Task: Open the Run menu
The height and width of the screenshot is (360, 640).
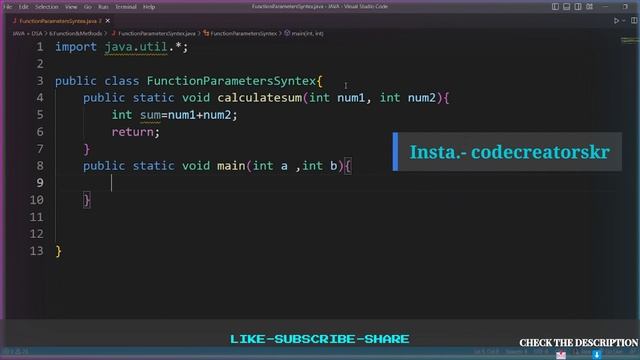Action: point(103,7)
